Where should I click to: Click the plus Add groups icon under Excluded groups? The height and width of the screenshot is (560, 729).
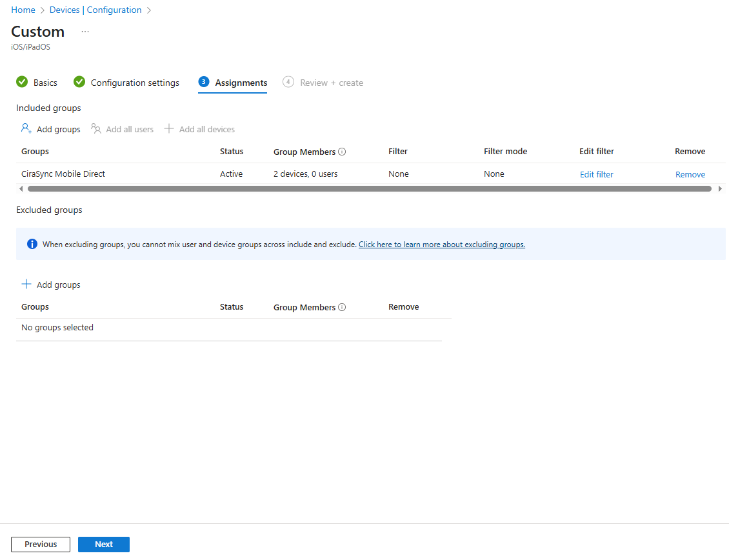pos(26,284)
